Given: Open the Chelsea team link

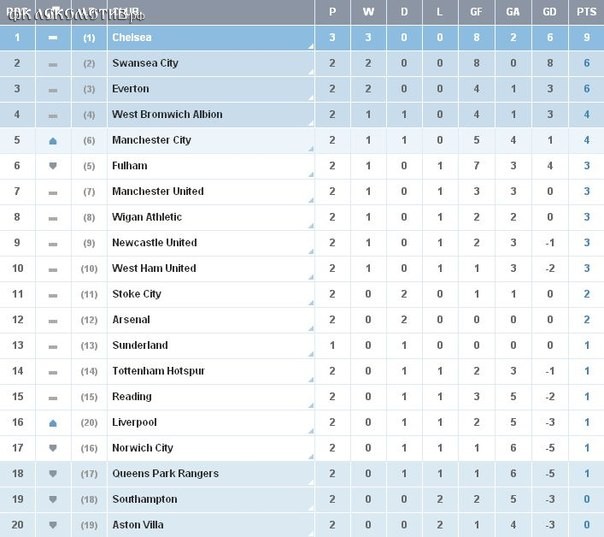Looking at the screenshot, I should (x=132, y=38).
